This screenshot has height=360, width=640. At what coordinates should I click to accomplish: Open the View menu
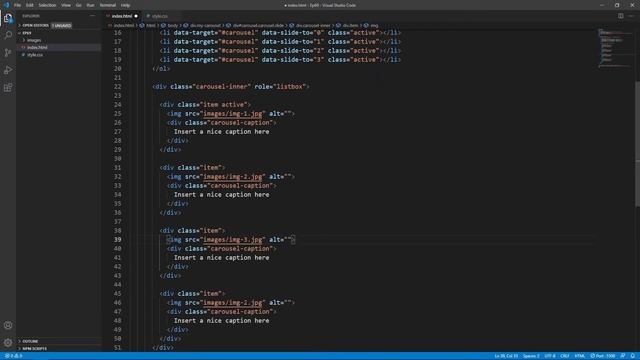coord(66,5)
